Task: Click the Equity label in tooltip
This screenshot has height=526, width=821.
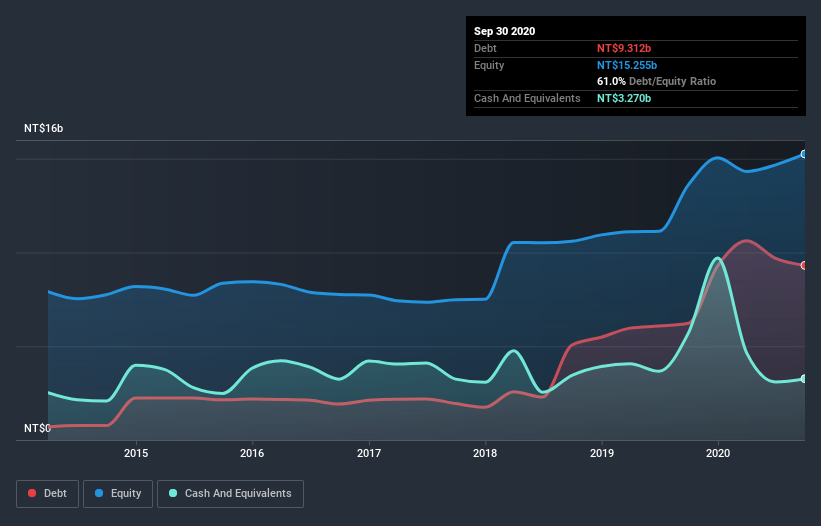Action: pos(489,65)
